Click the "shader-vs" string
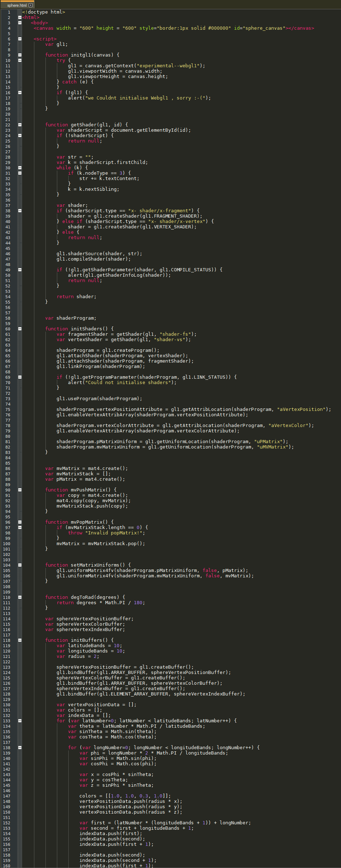The image size is (341, 868). pos(169,339)
